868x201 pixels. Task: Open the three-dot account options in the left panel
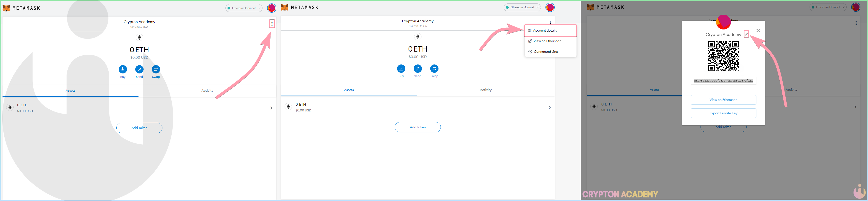(x=272, y=24)
